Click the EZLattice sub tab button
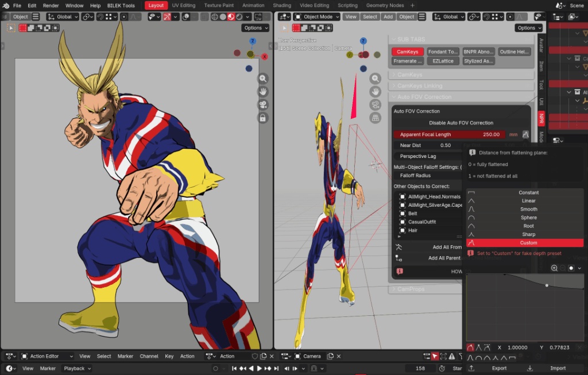 [443, 61]
